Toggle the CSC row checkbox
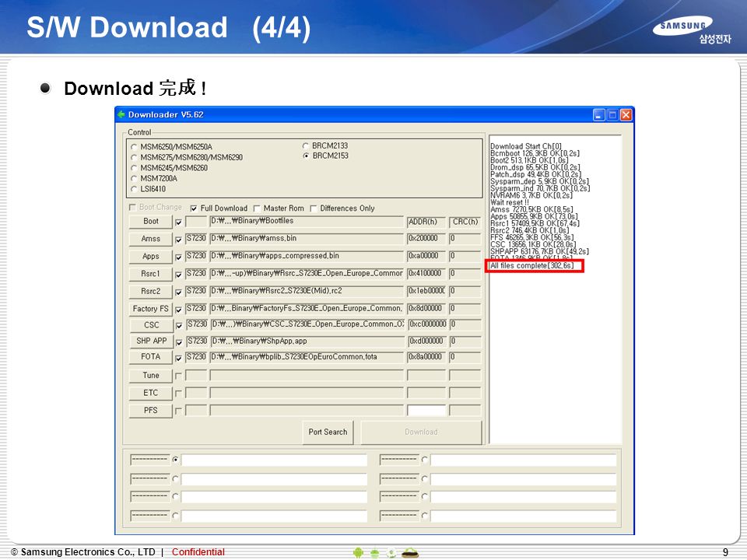Screen dimensions: 747x560 tap(179, 326)
